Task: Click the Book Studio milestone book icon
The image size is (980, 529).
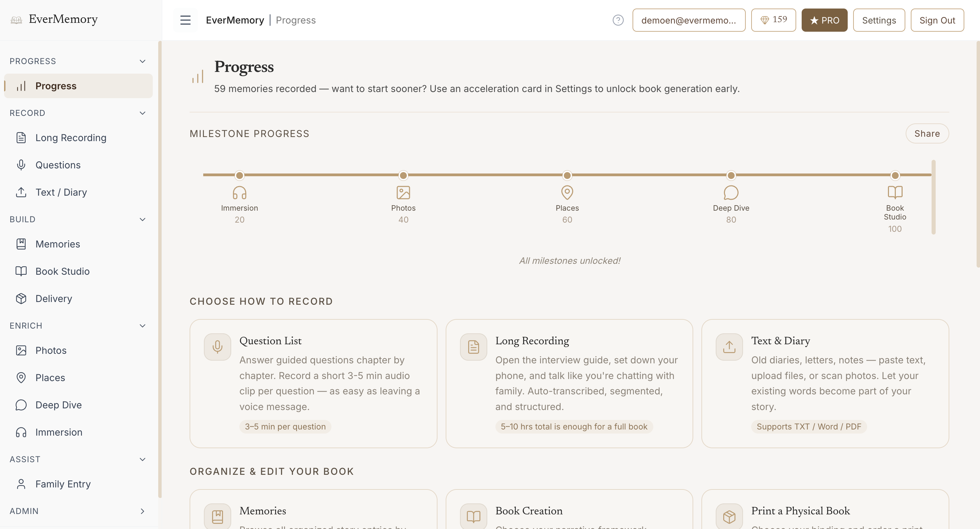Action: pyautogui.click(x=894, y=193)
